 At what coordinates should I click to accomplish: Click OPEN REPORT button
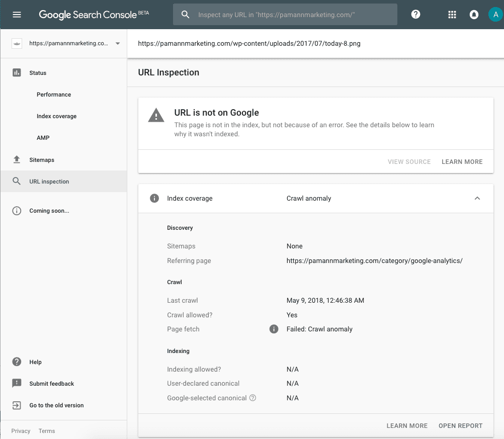tap(460, 425)
